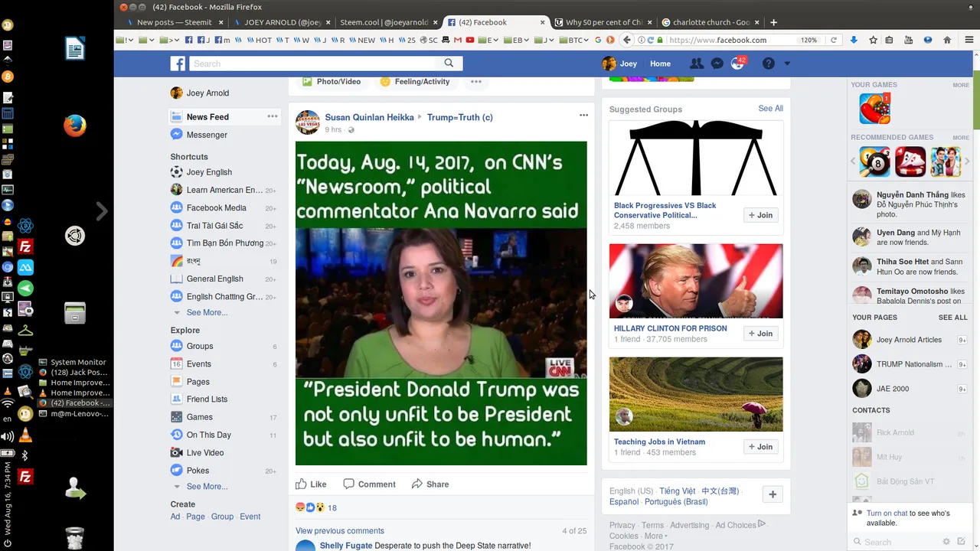The width and height of the screenshot is (980, 551).
Task: Go to Firefox home page icon
Action: [x=947, y=40]
